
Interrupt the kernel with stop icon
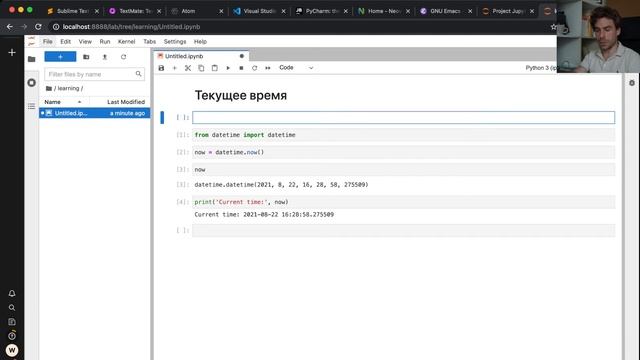click(x=241, y=68)
